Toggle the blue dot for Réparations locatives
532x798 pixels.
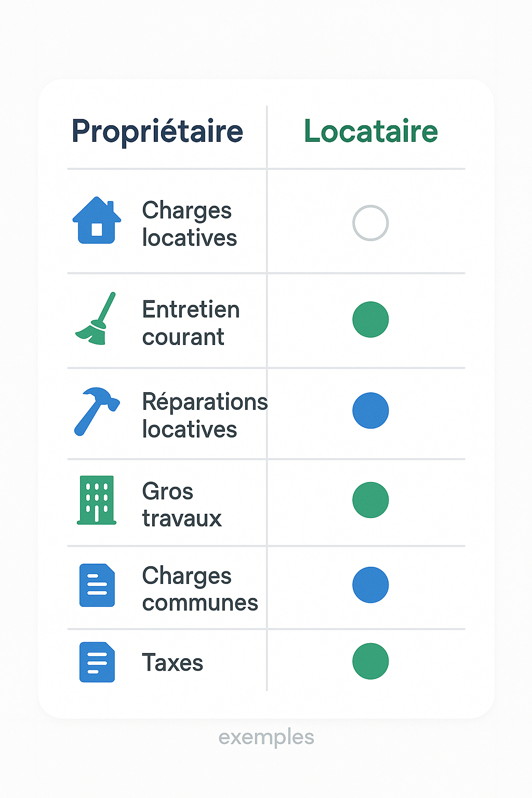point(370,410)
